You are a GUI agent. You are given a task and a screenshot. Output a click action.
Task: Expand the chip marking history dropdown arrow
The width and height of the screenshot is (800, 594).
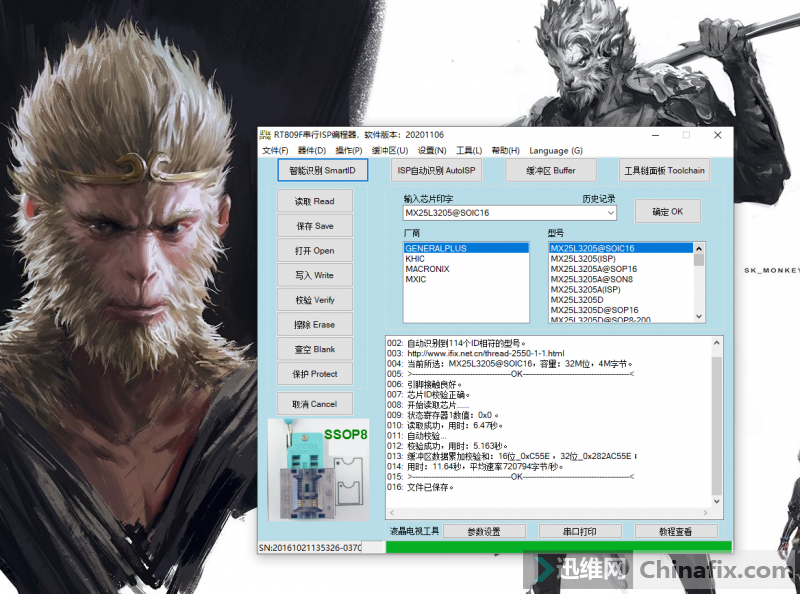click(x=610, y=213)
